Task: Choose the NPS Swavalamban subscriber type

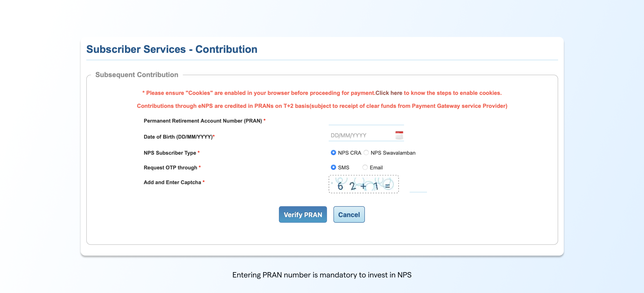Action: 366,153
